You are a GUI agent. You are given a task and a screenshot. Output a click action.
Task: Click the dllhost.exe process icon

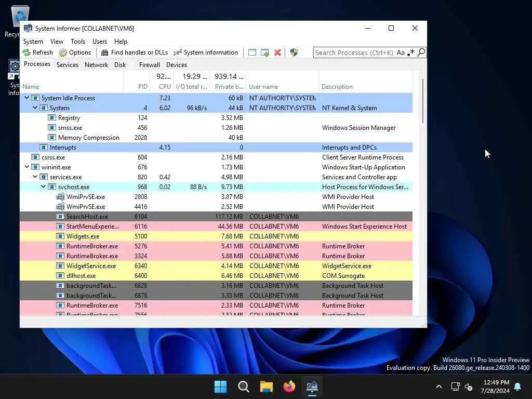click(60, 275)
